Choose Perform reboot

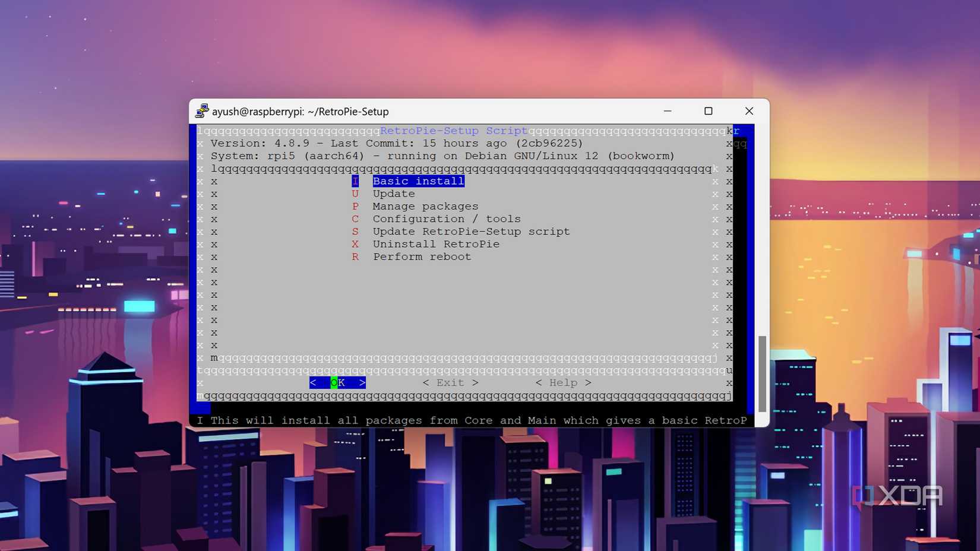pos(422,256)
